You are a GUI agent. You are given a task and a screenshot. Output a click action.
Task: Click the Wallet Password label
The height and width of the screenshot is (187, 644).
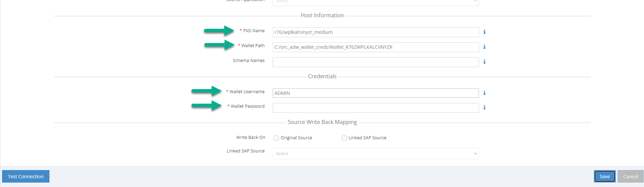[248, 106]
